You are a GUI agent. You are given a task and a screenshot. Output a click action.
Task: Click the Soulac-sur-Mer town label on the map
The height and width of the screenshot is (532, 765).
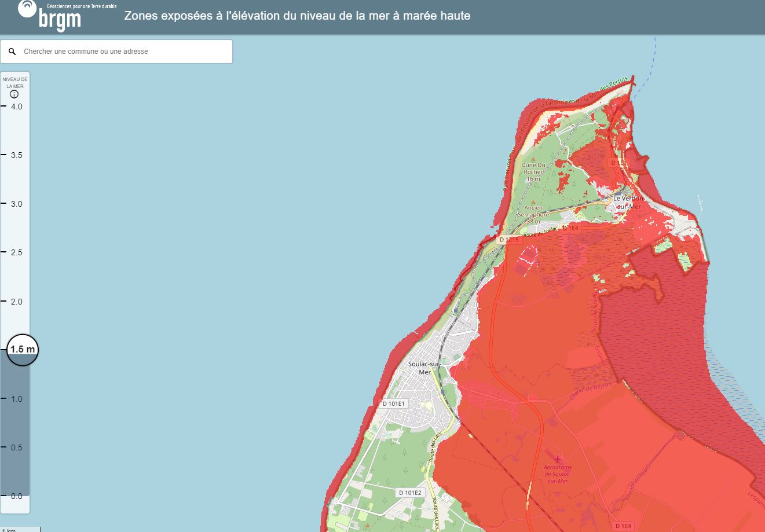click(424, 368)
